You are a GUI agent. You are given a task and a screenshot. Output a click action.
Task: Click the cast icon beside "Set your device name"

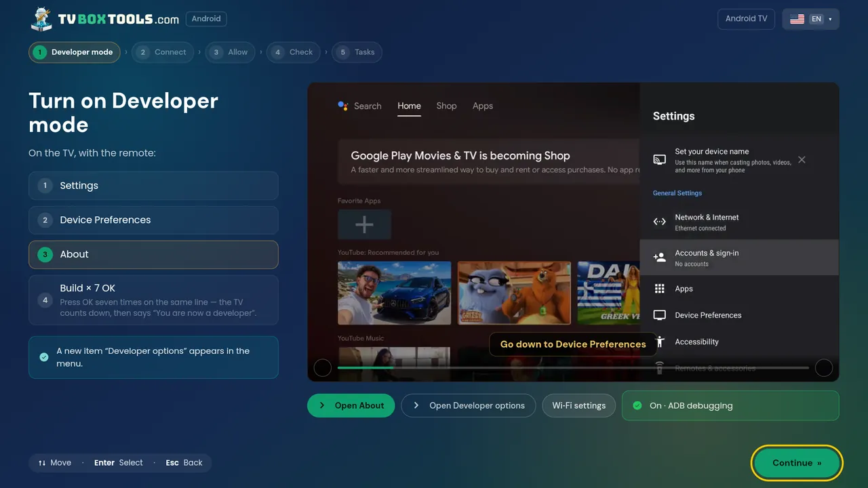point(659,160)
